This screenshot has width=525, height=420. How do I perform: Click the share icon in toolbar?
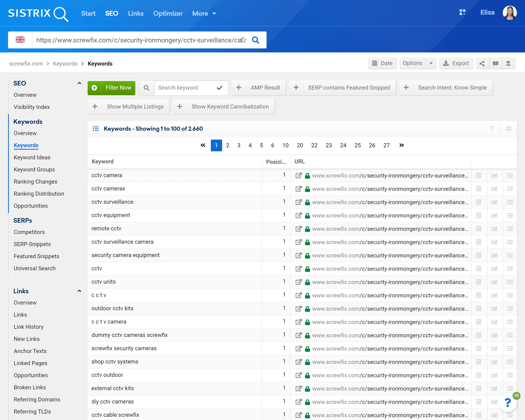tap(482, 64)
